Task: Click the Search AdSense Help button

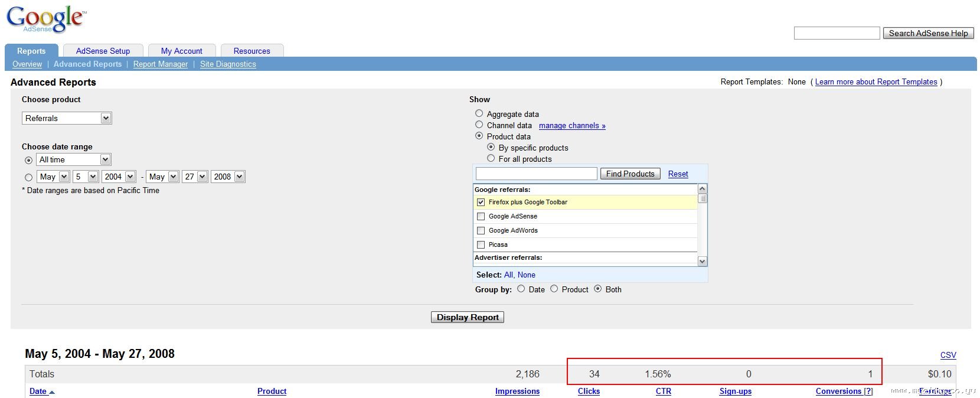Action: click(928, 33)
